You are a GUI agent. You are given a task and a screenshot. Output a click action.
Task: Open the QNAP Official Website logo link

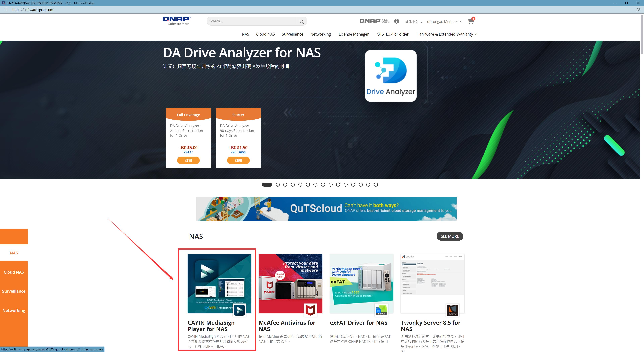click(374, 21)
